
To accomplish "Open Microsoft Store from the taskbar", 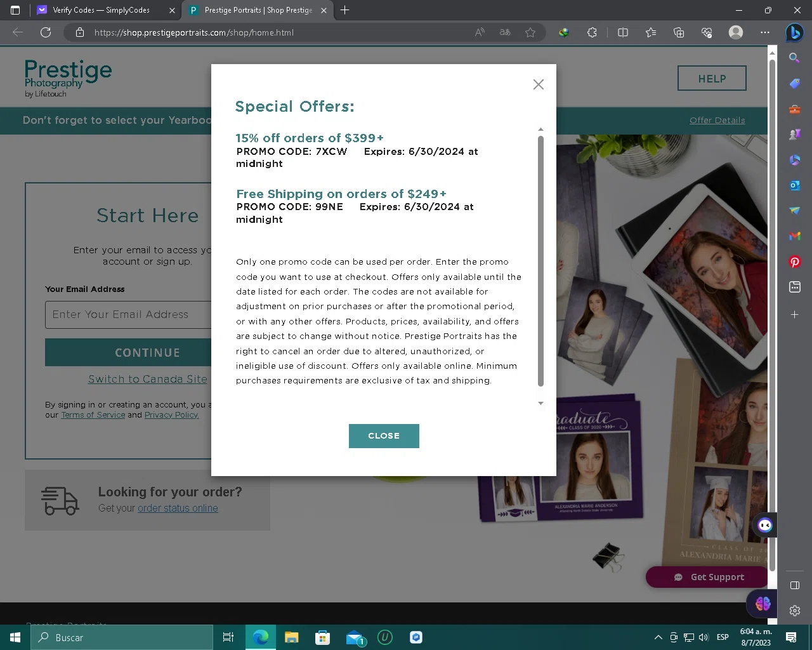I will click(322, 637).
